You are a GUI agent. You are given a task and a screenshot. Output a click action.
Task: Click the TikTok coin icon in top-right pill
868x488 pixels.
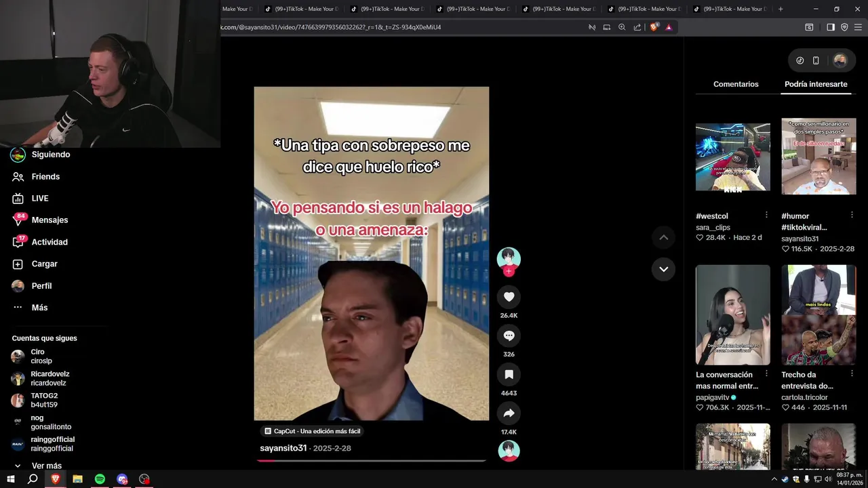pyautogui.click(x=800, y=60)
